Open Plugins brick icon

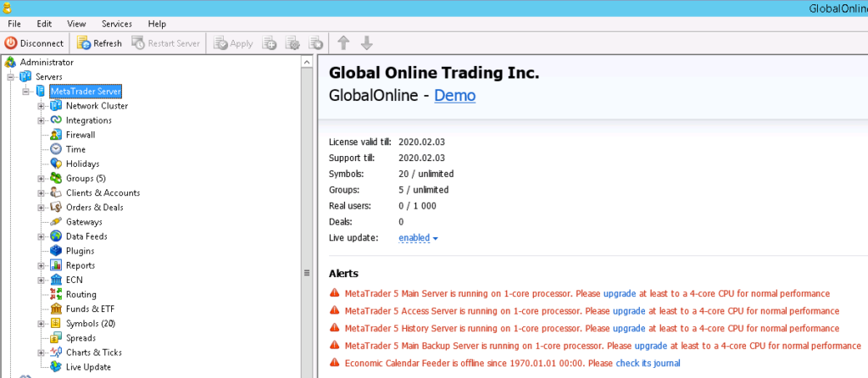click(56, 251)
